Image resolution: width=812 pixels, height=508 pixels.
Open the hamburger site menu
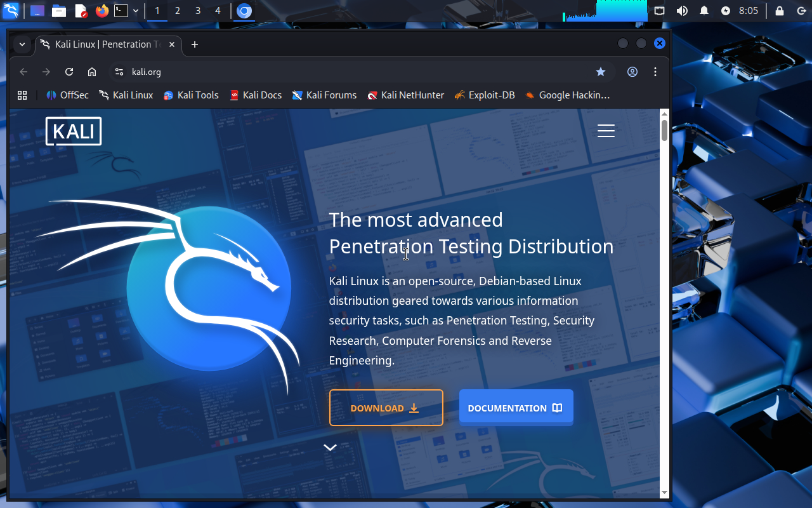coord(606,131)
